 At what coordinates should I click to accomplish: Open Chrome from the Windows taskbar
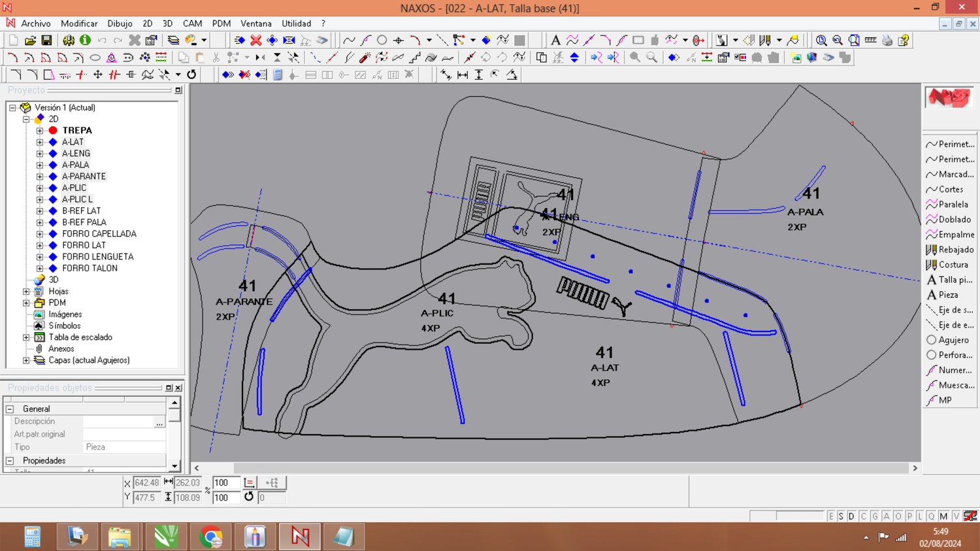tap(211, 537)
